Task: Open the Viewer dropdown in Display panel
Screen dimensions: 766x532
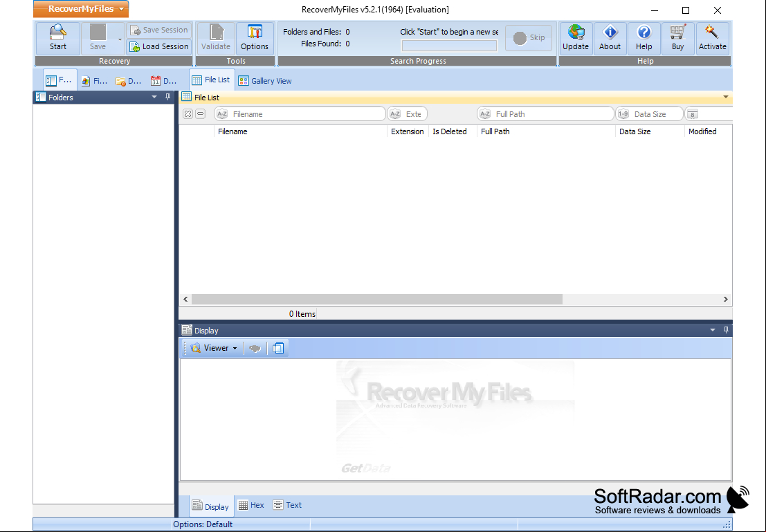Action: (x=215, y=348)
